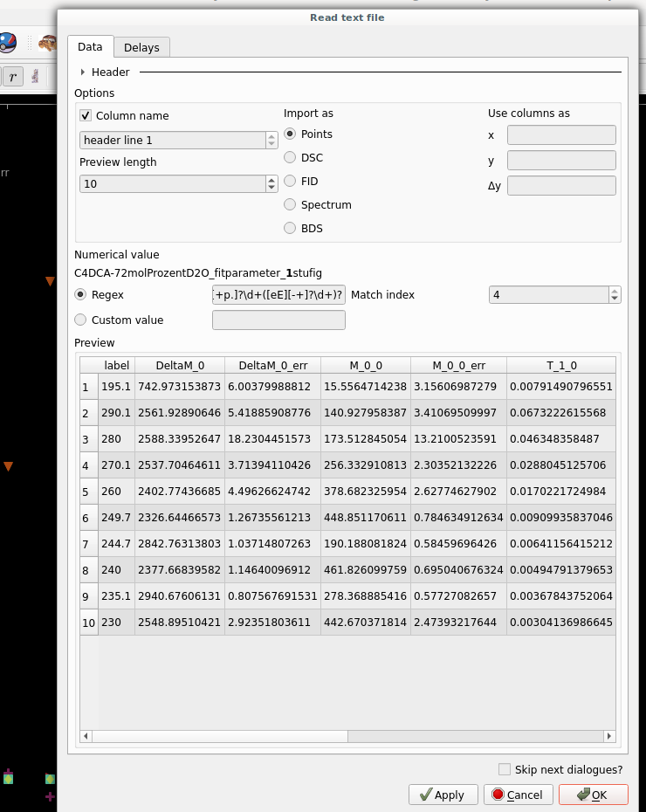This screenshot has height=812, width=646.
Task: Enable Skip next dialogues checkbox
Action: 505,769
